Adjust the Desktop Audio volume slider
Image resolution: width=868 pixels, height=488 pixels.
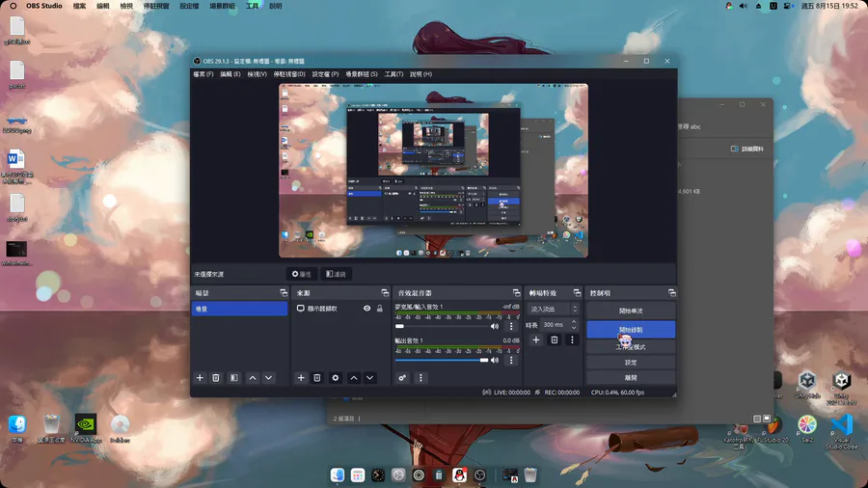(441, 360)
